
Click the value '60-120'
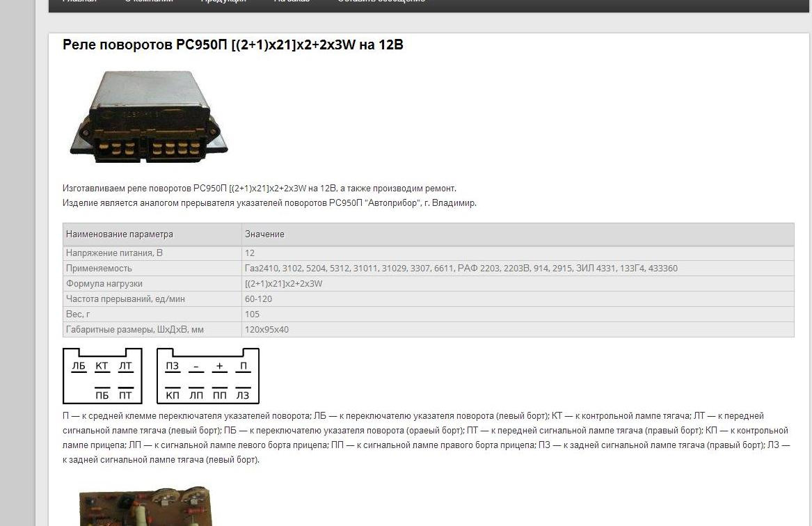tap(258, 298)
